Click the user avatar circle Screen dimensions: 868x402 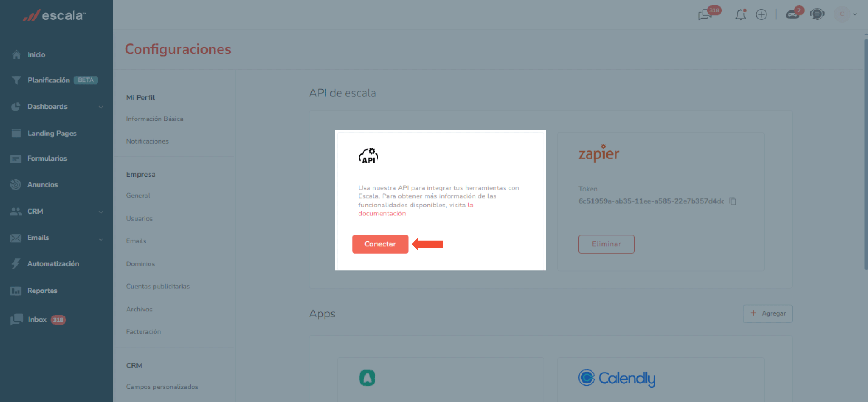tap(842, 14)
